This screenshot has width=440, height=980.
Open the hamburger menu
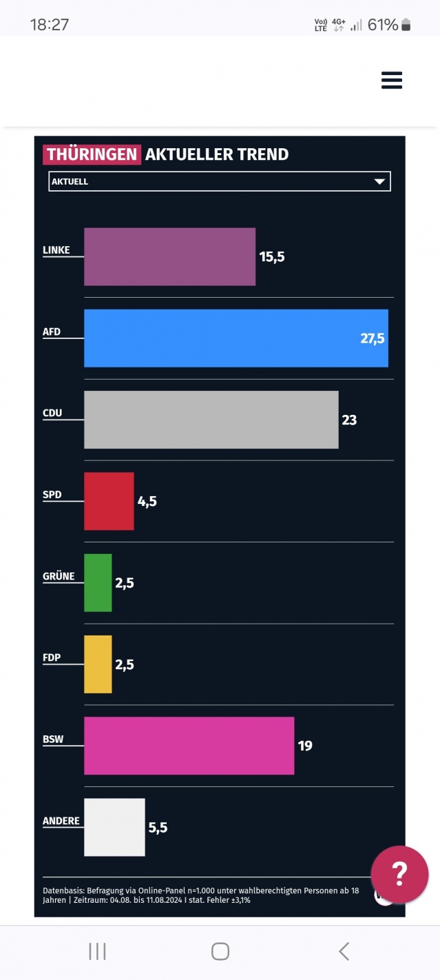pos(391,81)
